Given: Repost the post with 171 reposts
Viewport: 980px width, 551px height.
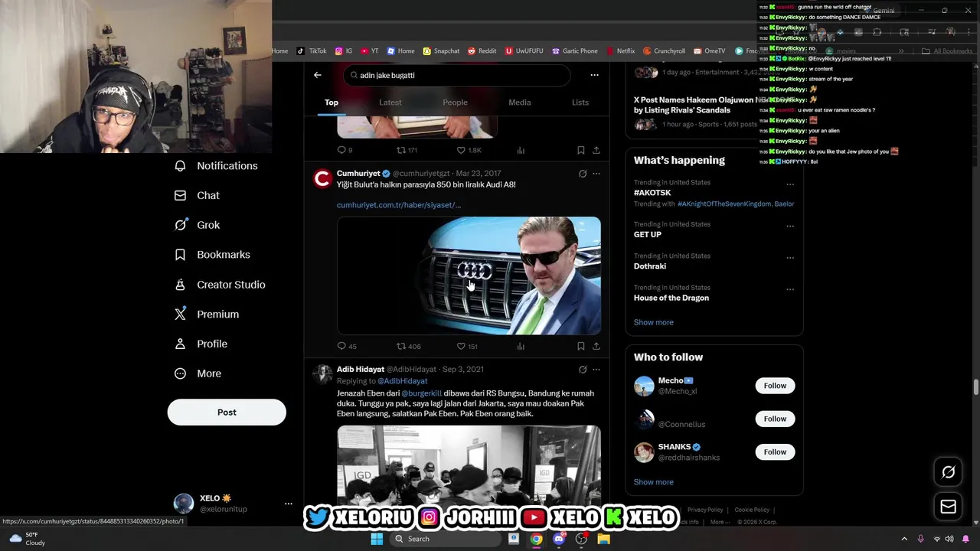Looking at the screenshot, I should click(407, 151).
